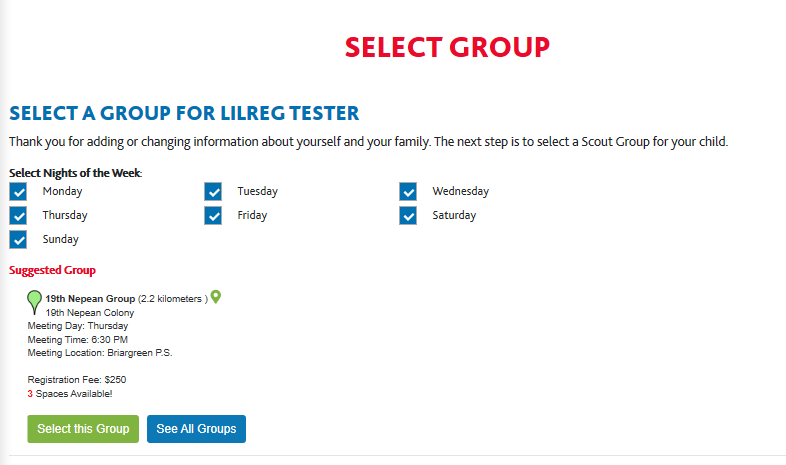Click the 3 Spaces Available notice
This screenshot has height=465, width=786.
[x=70, y=394]
